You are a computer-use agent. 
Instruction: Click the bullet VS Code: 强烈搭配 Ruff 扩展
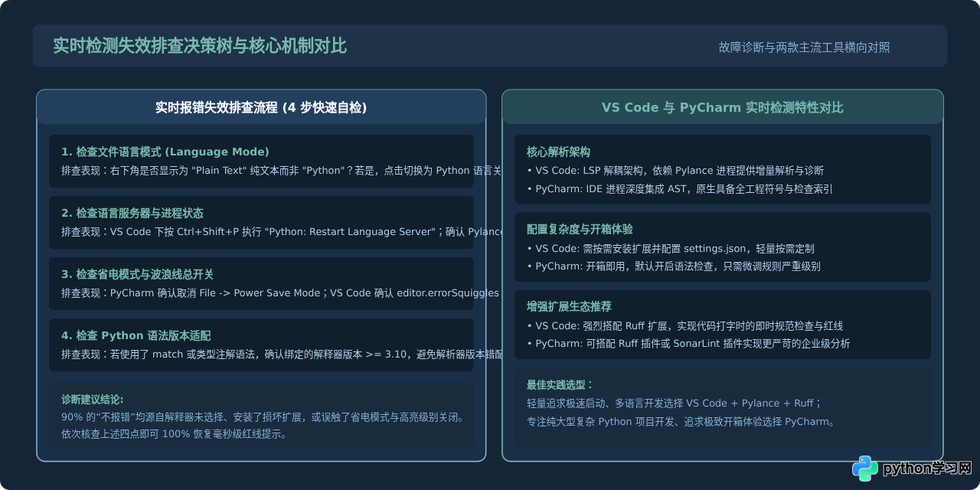(685, 325)
